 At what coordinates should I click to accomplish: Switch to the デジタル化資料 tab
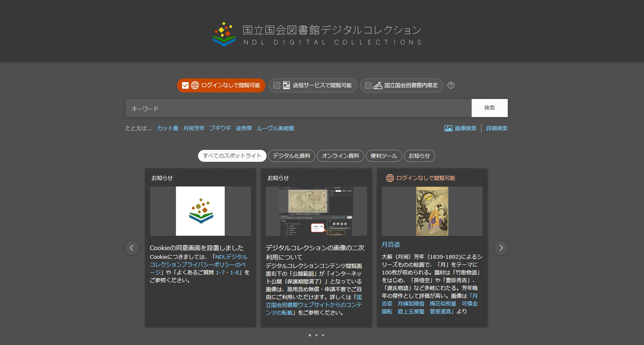[x=290, y=155]
